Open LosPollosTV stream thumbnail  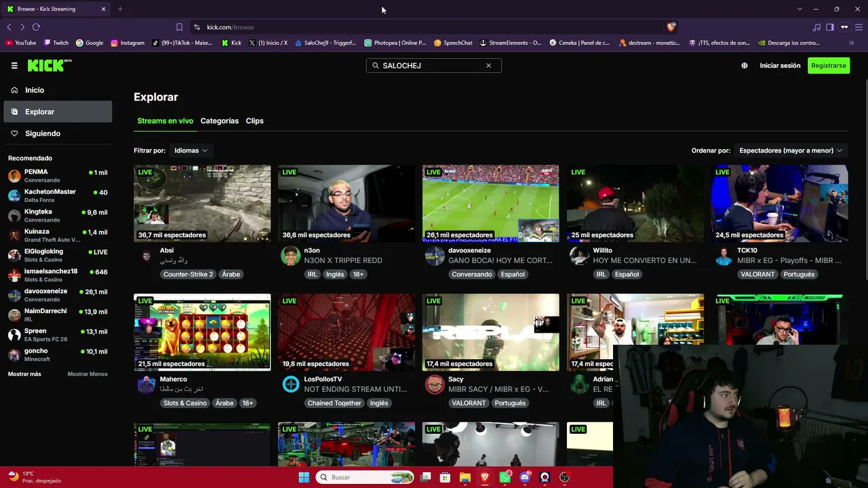point(347,332)
